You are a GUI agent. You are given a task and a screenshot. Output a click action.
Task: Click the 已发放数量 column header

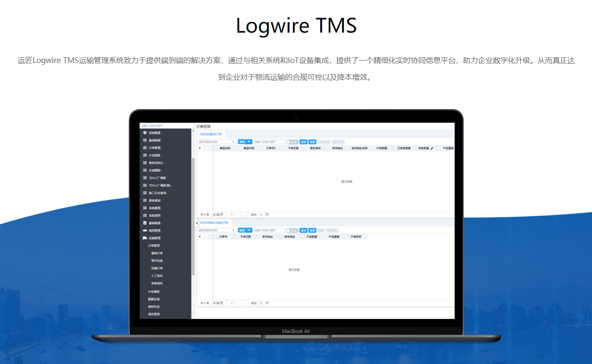point(404,148)
